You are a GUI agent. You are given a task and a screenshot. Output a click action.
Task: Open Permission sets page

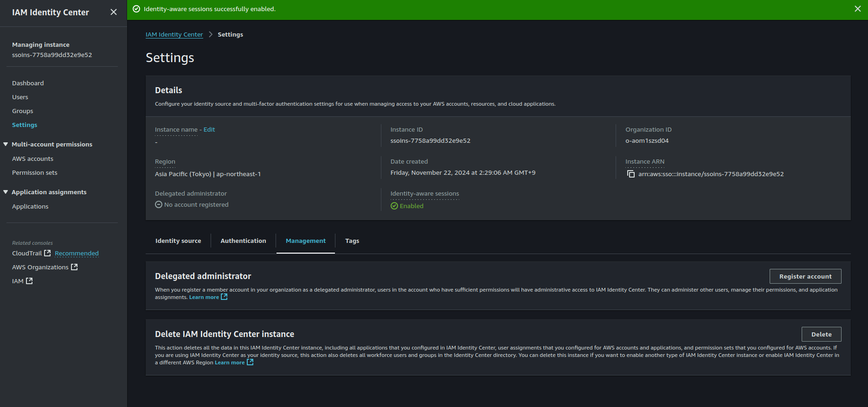(x=35, y=172)
